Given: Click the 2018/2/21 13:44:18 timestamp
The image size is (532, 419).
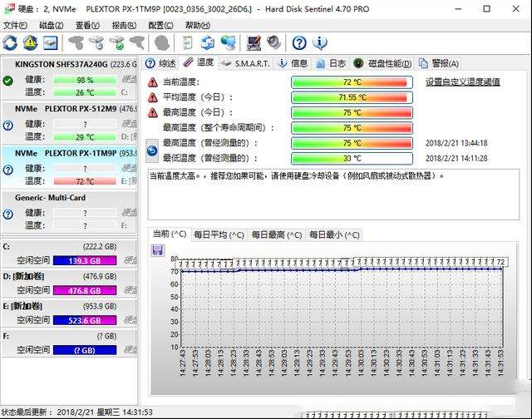Looking at the screenshot, I should coord(456,143).
